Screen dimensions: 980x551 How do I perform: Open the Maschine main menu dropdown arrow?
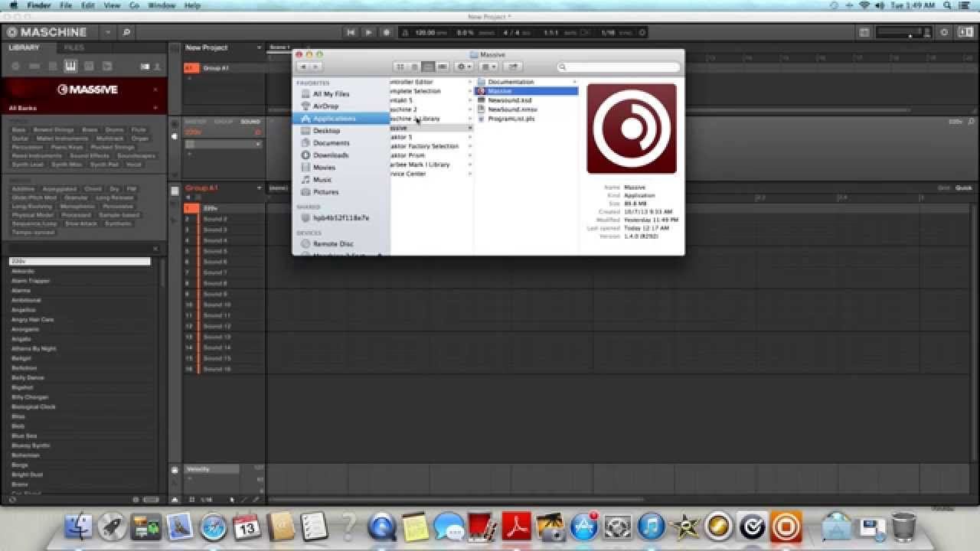click(x=108, y=32)
